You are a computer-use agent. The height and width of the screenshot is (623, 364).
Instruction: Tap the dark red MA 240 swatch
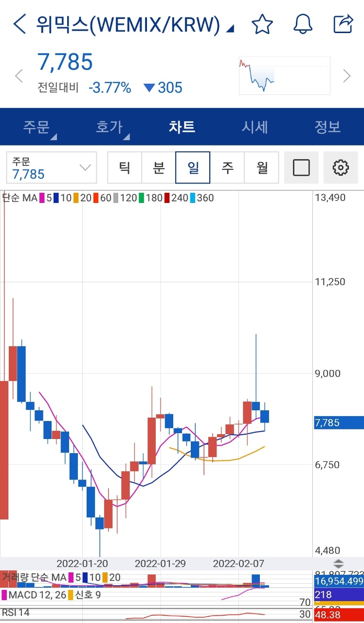[x=166, y=198]
